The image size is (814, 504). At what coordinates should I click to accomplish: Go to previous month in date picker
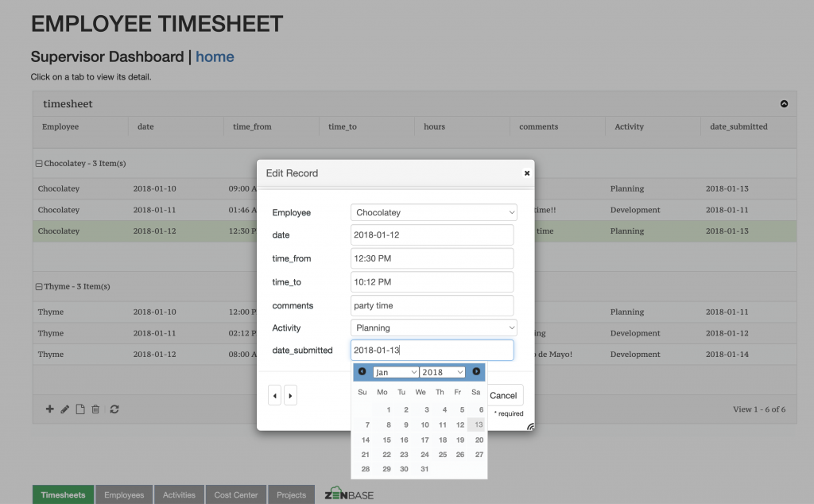[362, 371]
